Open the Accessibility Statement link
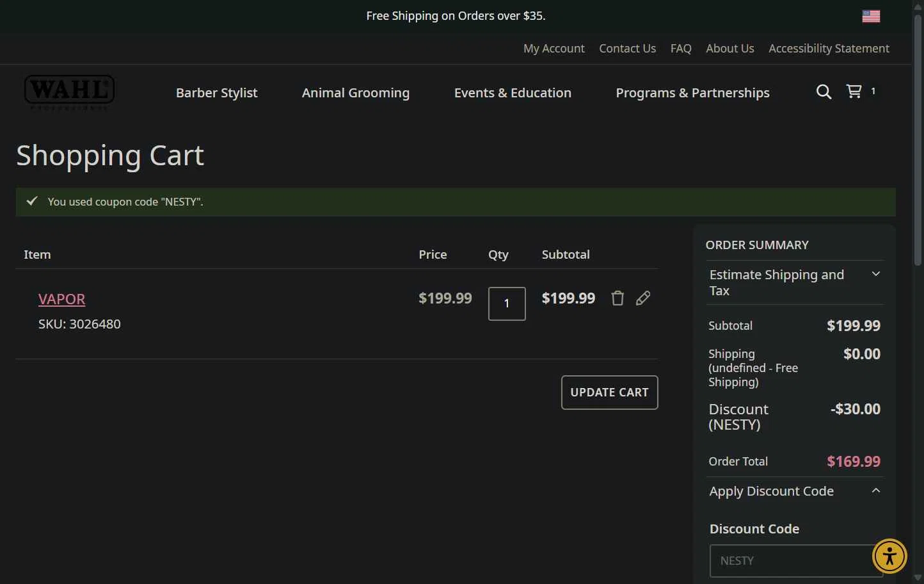The image size is (924, 584). tap(829, 49)
